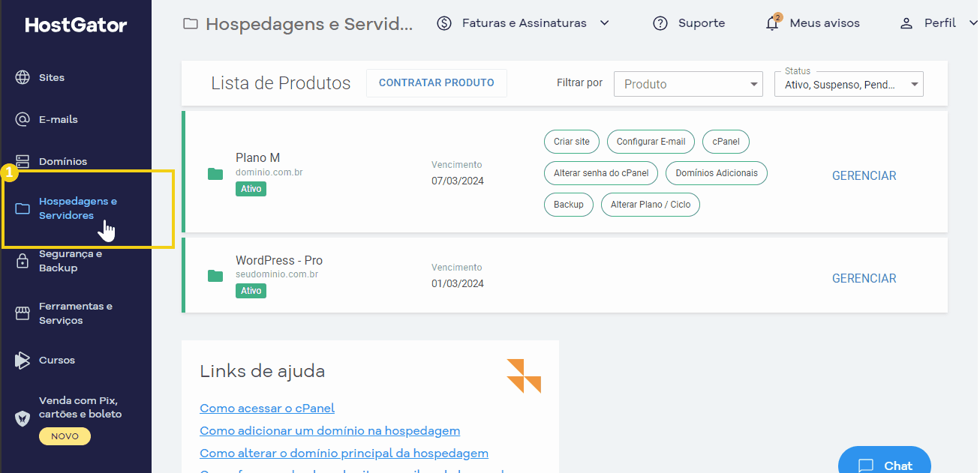Click the Ativo badge of WordPress - Pro

tap(251, 291)
